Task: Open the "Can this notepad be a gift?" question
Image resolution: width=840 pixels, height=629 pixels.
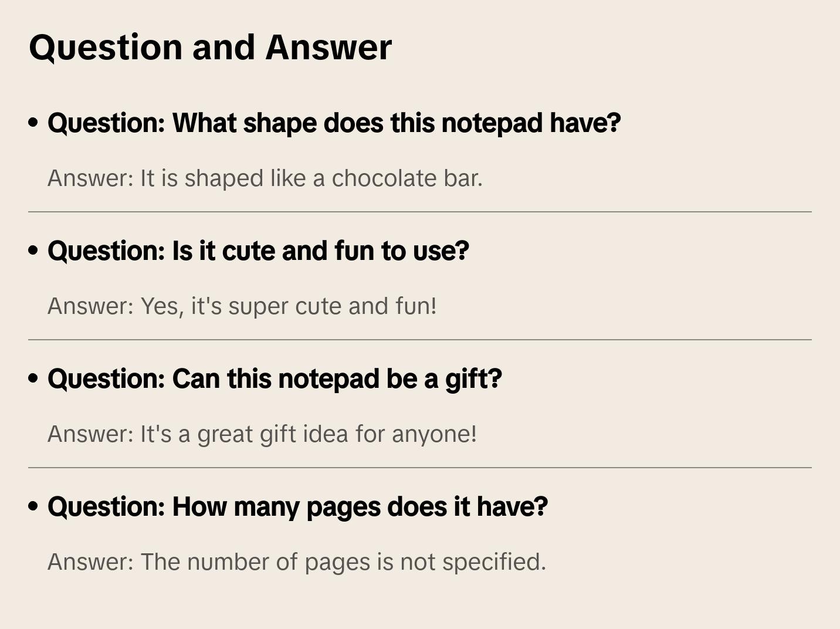Action: (x=275, y=379)
